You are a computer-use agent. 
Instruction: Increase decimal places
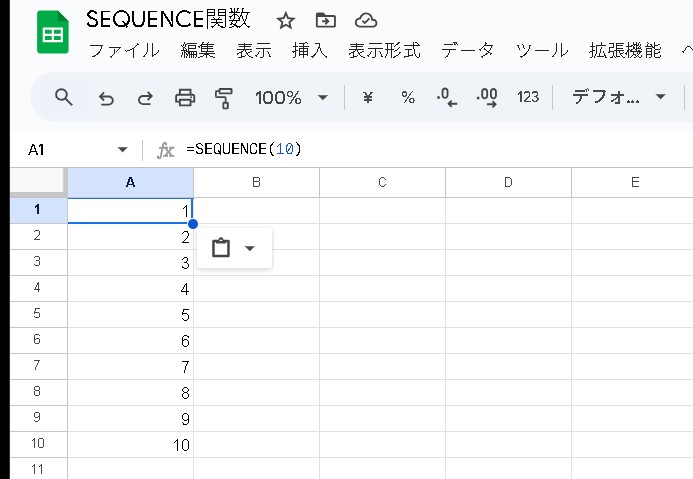[487, 97]
